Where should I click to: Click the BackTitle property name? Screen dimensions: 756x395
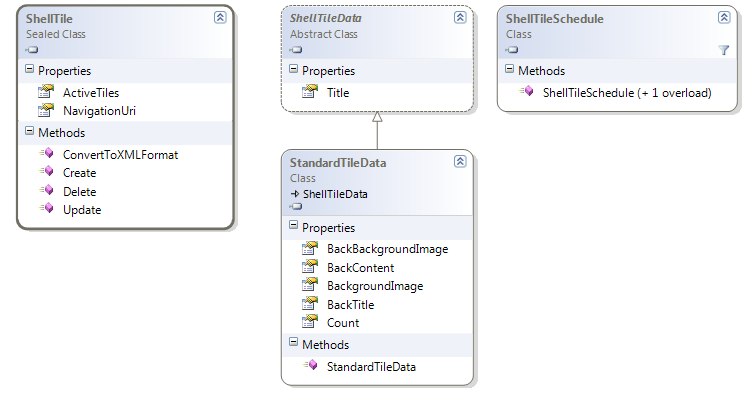pos(351,305)
